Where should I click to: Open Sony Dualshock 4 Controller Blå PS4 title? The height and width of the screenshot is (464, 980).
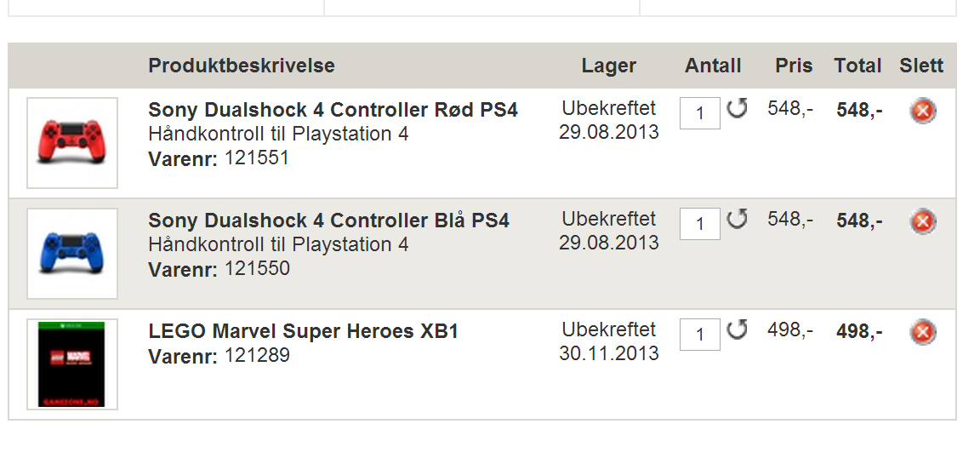point(328,221)
